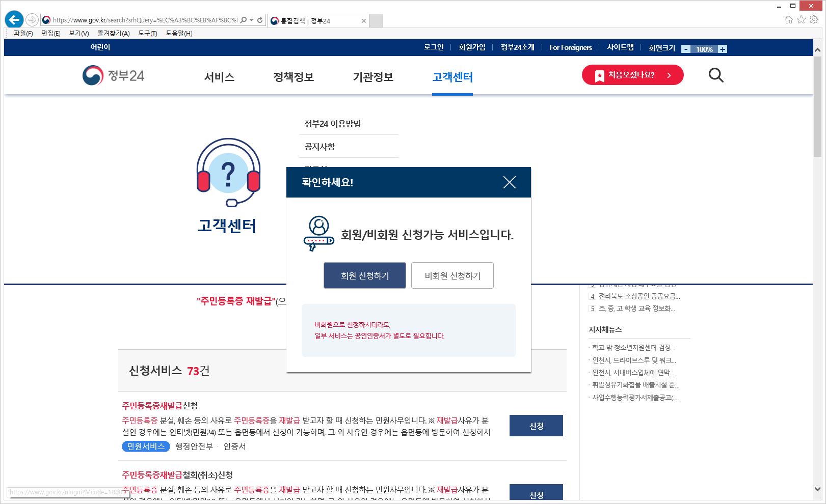This screenshot has height=504, width=826.
Task: Open 주민등록증재발급철회(취소)신청 title
Action: click(177, 475)
